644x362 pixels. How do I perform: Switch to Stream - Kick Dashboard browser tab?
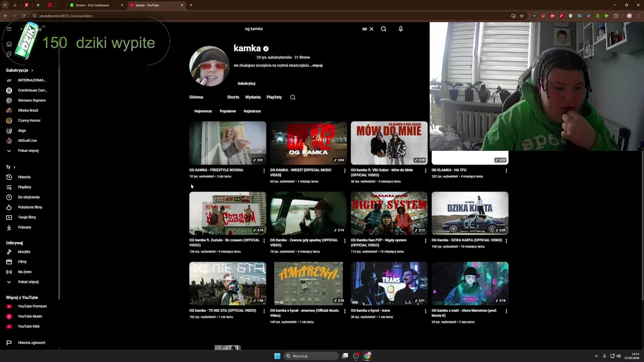coord(97,5)
